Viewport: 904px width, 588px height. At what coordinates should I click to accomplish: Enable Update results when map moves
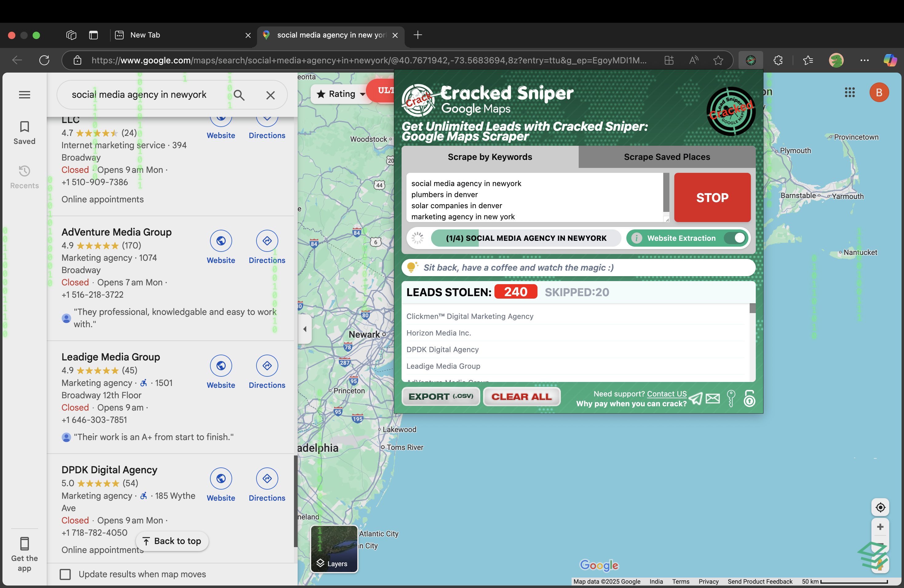(x=66, y=574)
